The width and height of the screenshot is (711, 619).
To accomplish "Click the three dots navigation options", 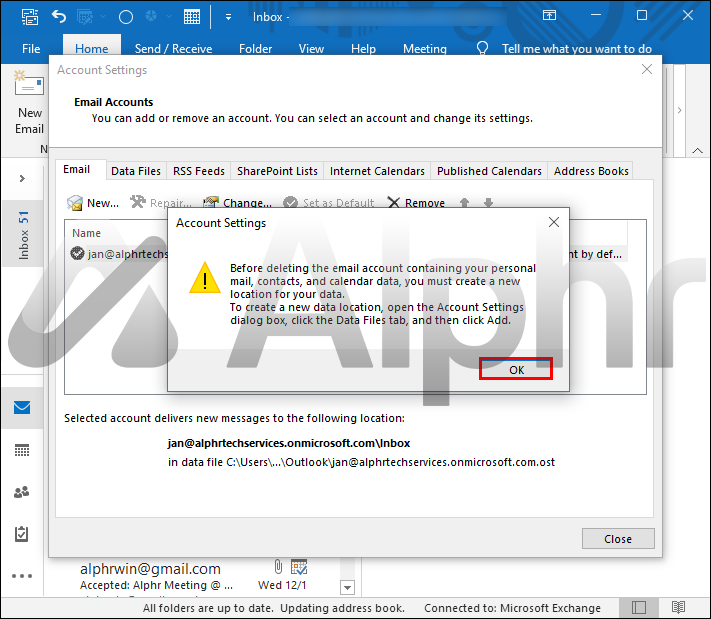I will tap(22, 576).
